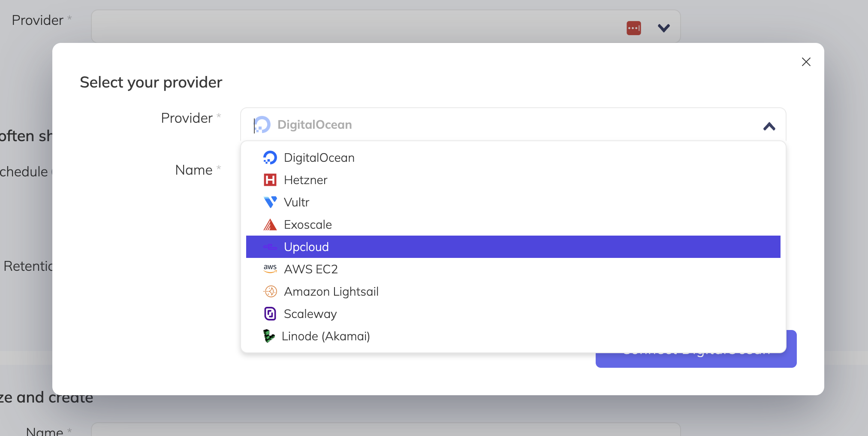Select the Amazon Lightsail icon
868x436 pixels.
tap(270, 291)
